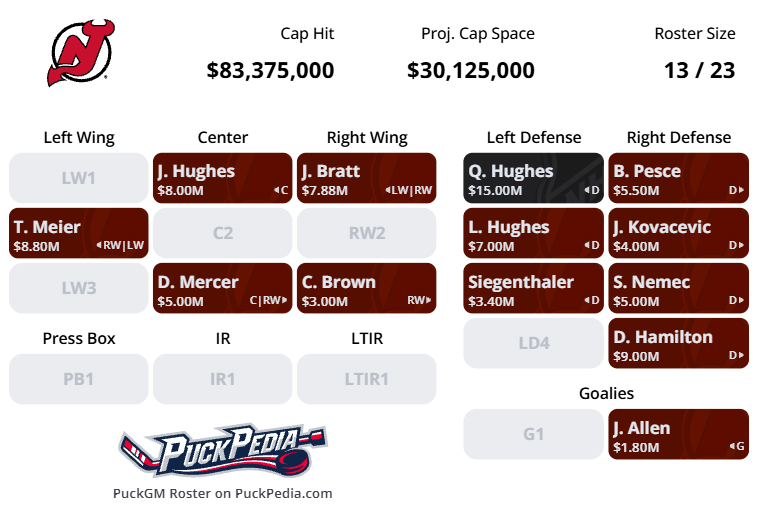
Task: Open the LTIR1 slot
Action: 367,380
